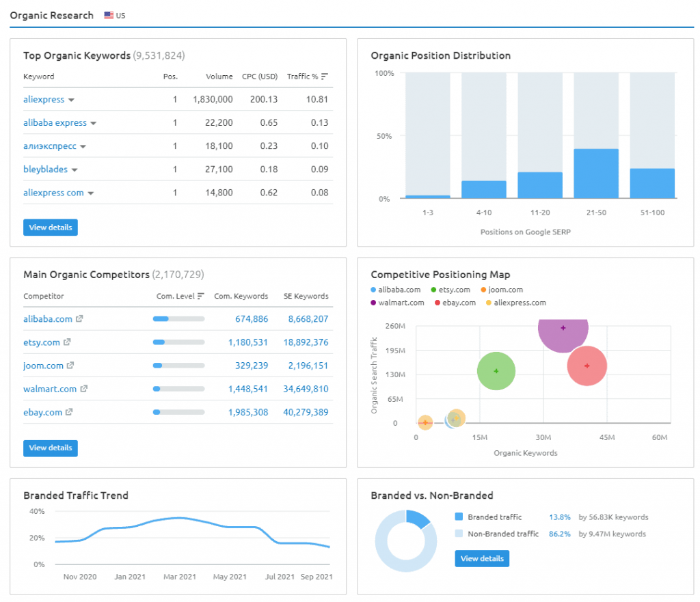Expand the алиэкспресс keyword dropdown arrow
Screen dimensions: 700x602
point(83,146)
